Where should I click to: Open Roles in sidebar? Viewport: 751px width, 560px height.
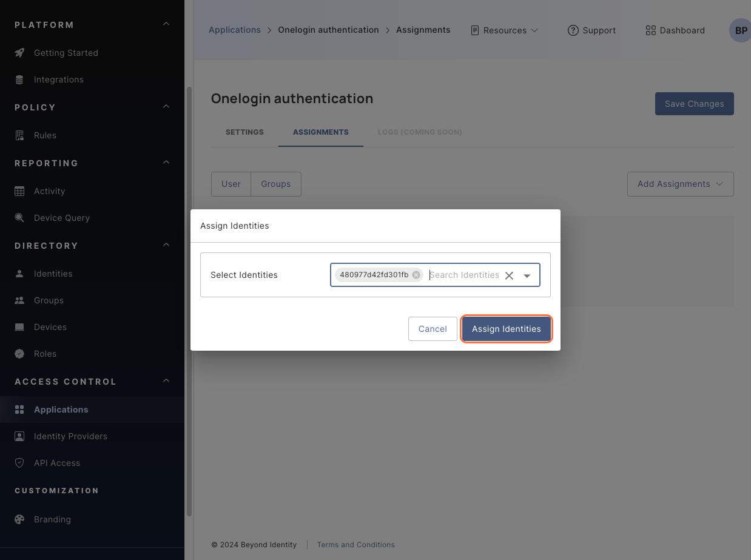click(x=92, y=354)
